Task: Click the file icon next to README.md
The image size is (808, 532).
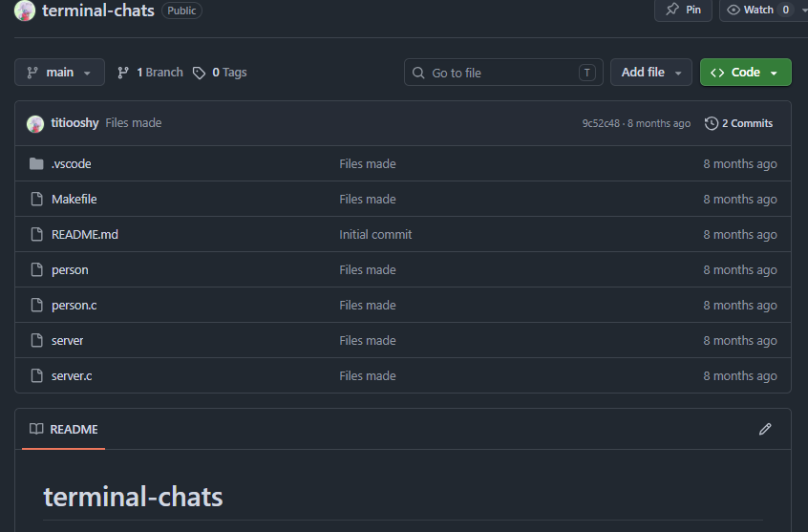Action: coord(36,235)
